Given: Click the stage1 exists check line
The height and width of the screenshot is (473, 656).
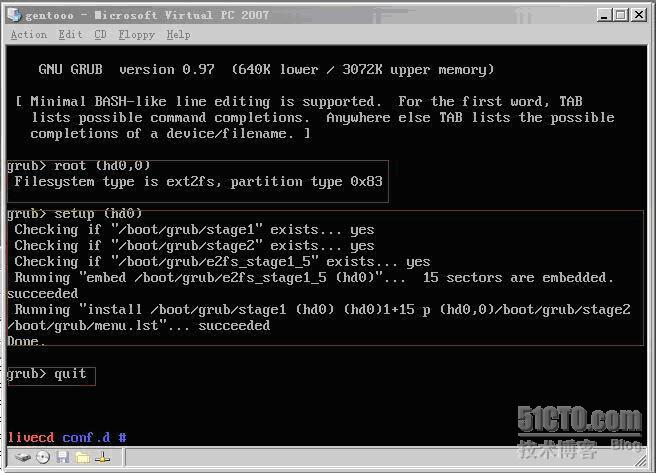Looking at the screenshot, I should click(194, 230).
